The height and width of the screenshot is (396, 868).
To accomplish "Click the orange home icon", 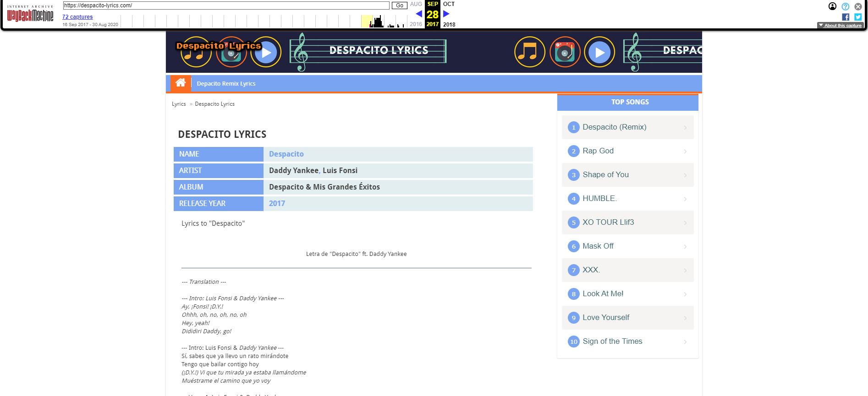I will click(181, 83).
